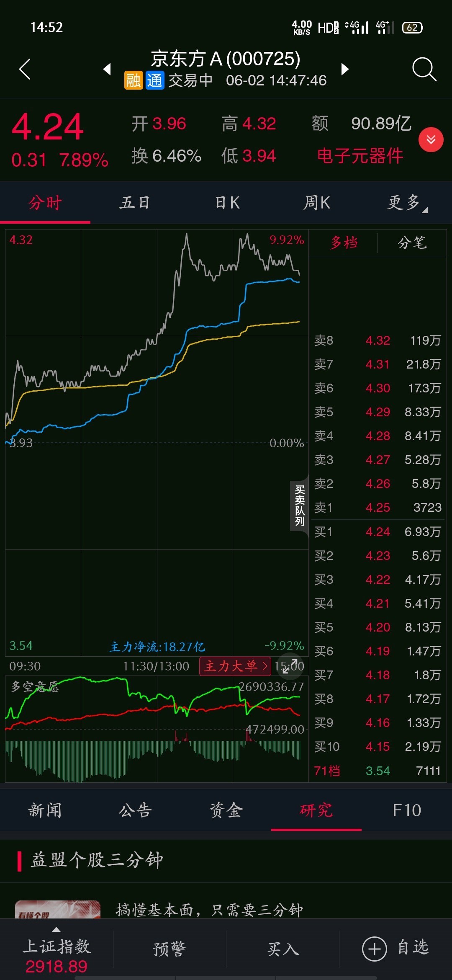
Task: Open the 新闻 news tab
Action: click(x=45, y=810)
